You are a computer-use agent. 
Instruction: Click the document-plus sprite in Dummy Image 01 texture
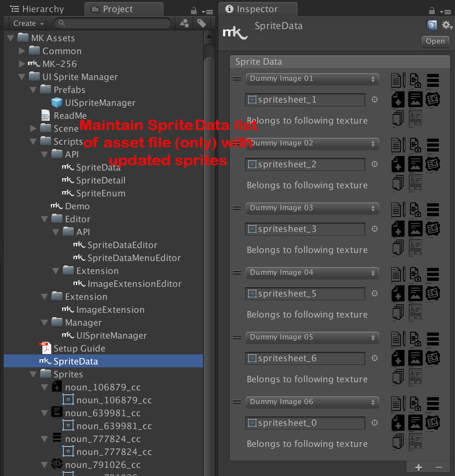pyautogui.click(x=398, y=99)
